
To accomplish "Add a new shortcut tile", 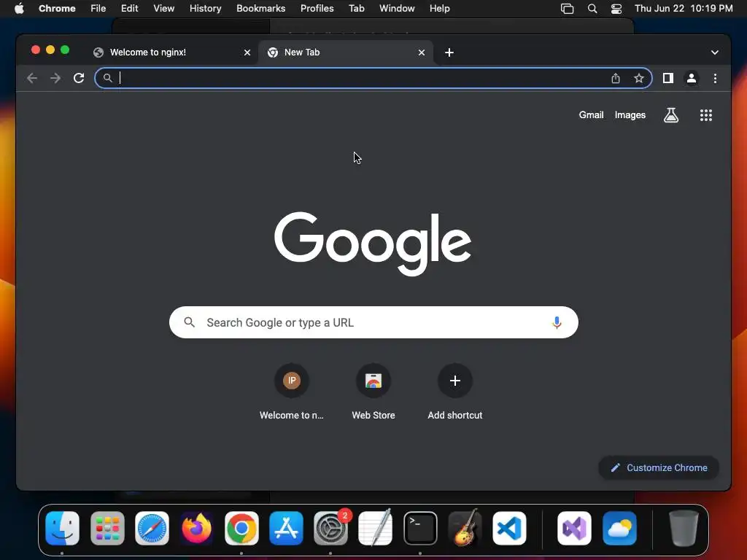I will click(x=455, y=392).
